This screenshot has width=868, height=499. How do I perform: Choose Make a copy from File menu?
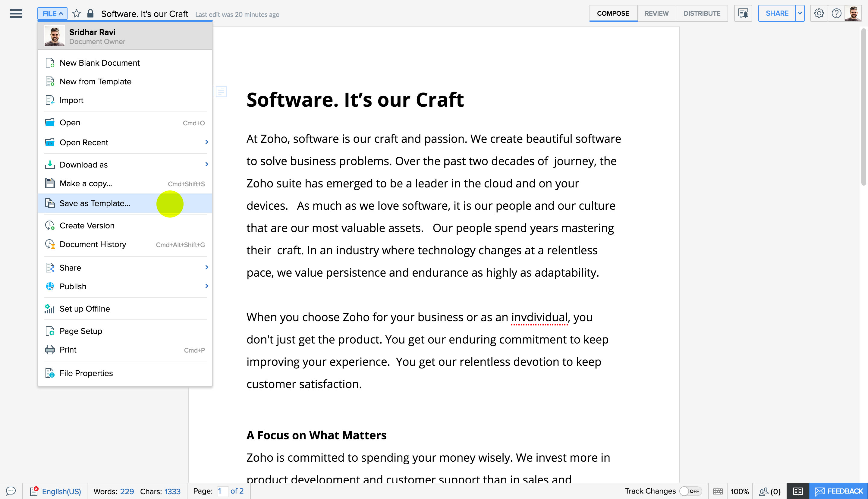(125, 183)
